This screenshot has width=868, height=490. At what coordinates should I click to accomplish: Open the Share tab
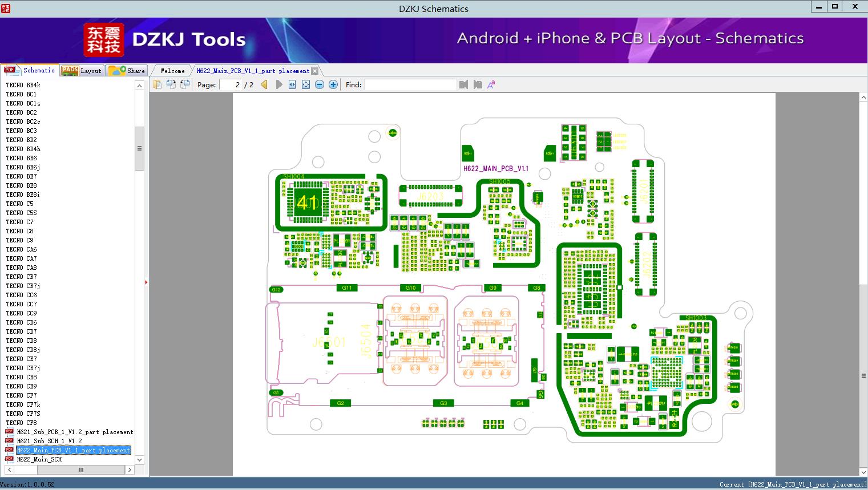pos(127,70)
